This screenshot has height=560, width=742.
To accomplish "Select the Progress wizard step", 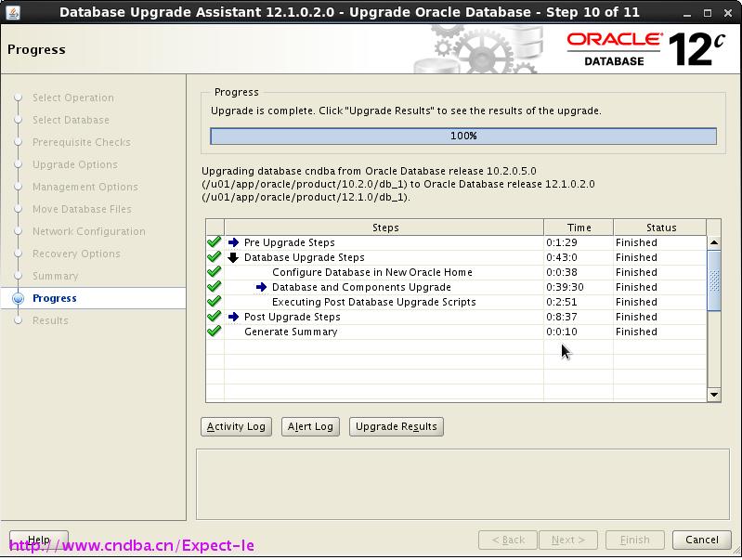I will 55,298.
